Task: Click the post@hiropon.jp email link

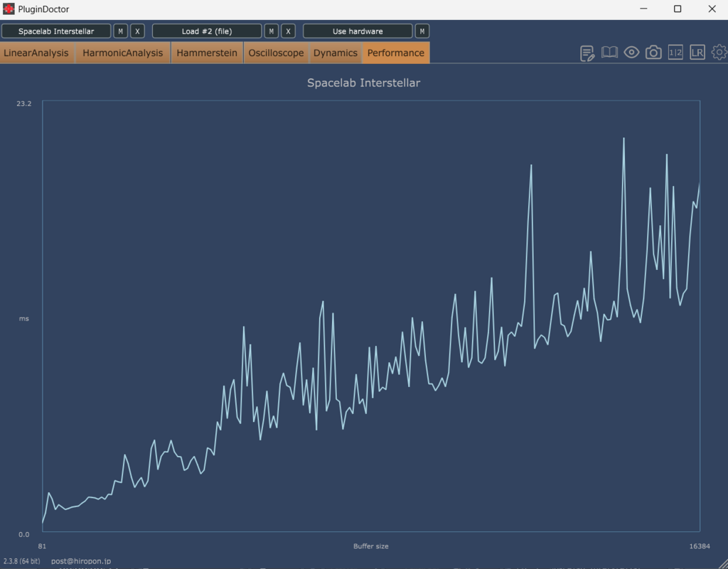Action: (x=81, y=561)
